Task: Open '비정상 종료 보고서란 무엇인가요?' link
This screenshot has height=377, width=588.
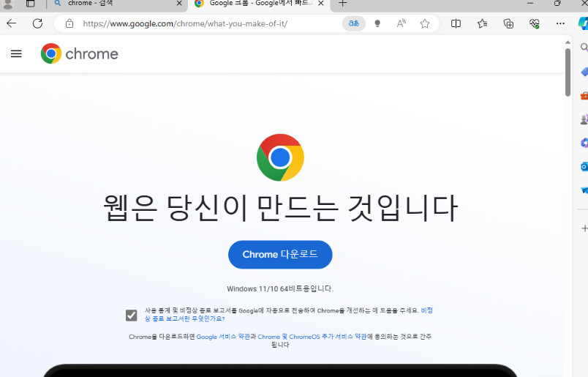Action: pos(289,314)
